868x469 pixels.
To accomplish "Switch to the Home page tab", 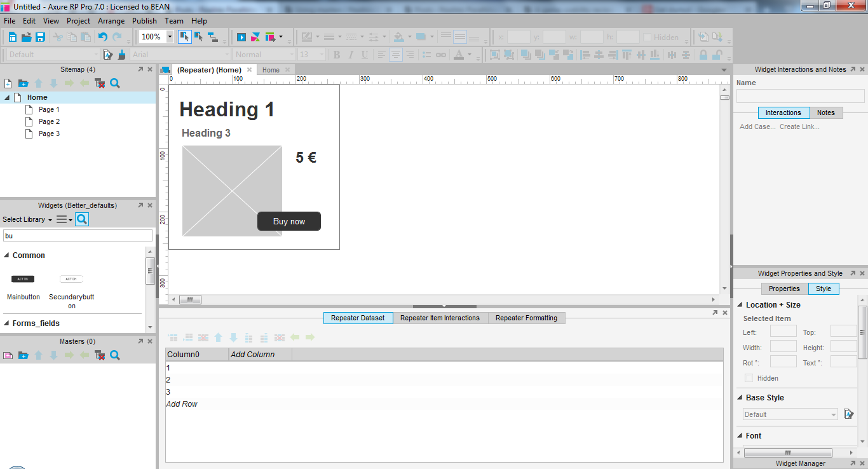I will 271,70.
